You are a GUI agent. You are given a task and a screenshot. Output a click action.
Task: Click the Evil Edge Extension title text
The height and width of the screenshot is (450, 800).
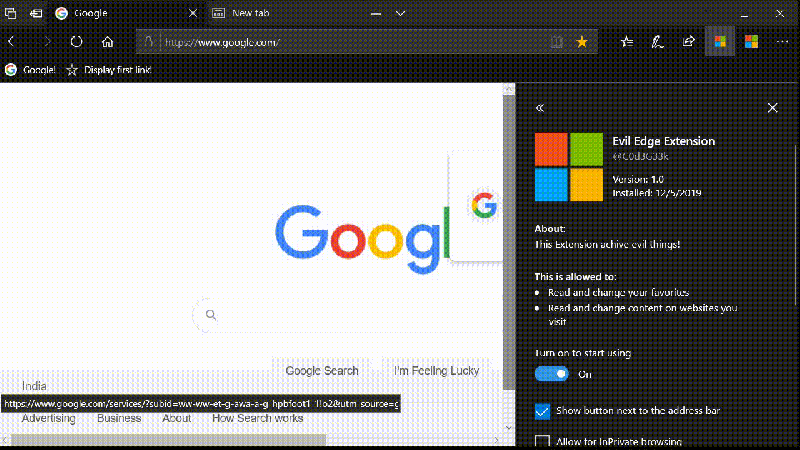point(663,141)
